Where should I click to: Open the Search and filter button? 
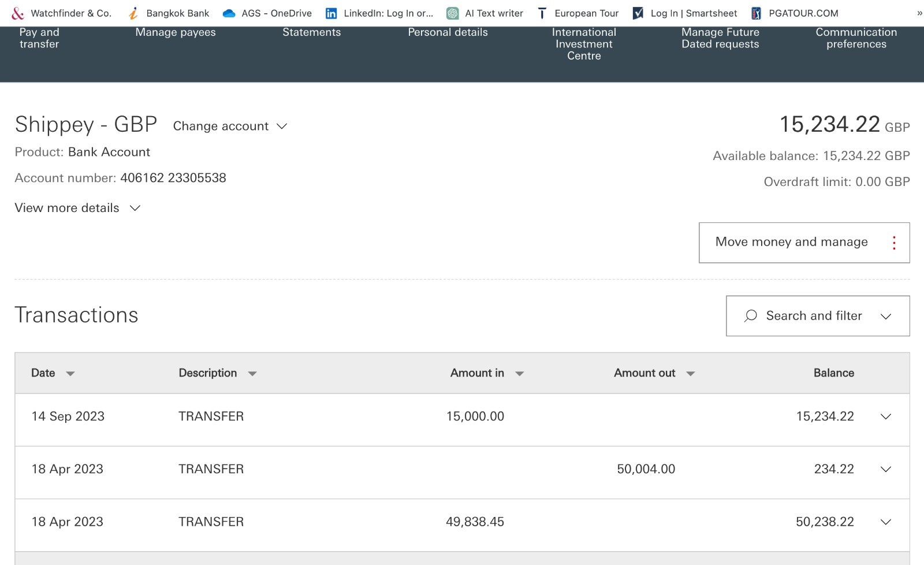(817, 316)
